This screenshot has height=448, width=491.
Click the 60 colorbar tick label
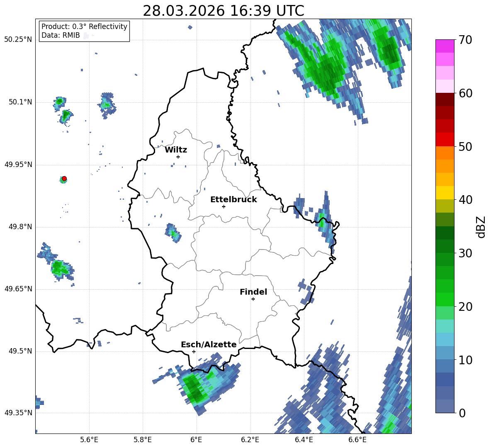pos(465,93)
